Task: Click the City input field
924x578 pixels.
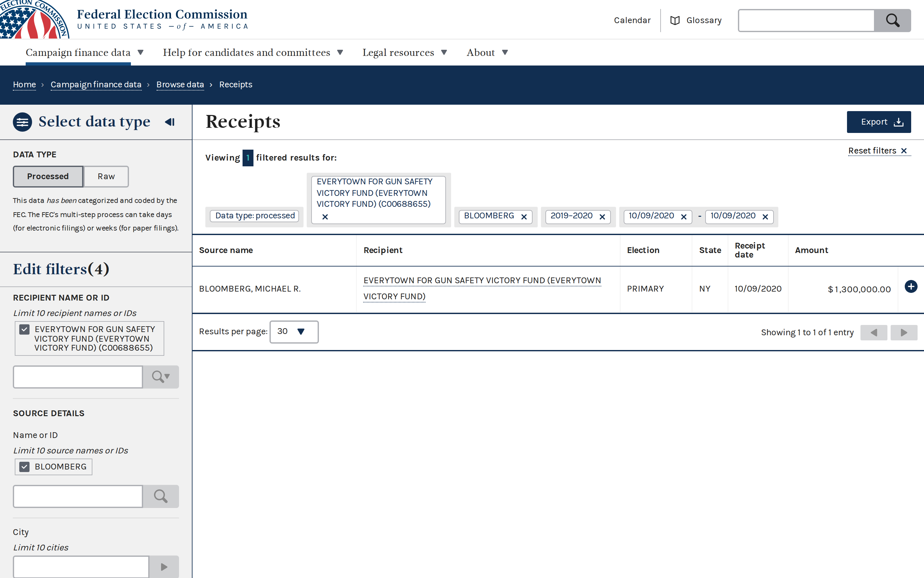Action: 81,567
